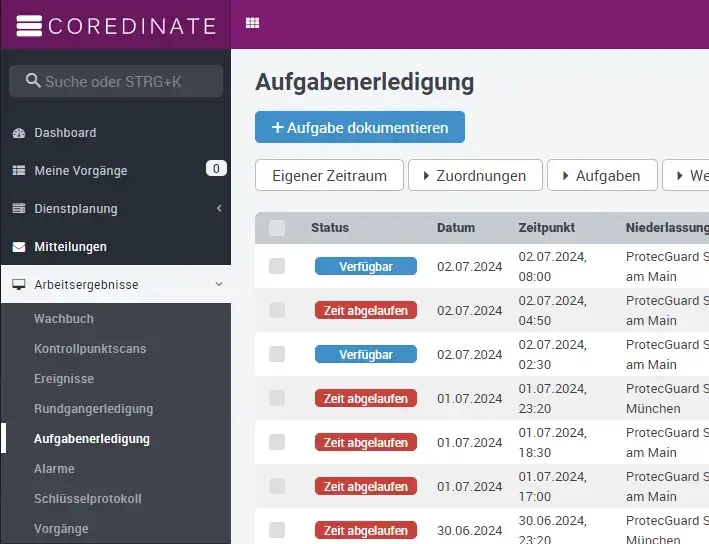Viewport: 709px width, 544px height.
Task: Collapse Arbeitsergebnisse with its chevron
Action: point(219,284)
